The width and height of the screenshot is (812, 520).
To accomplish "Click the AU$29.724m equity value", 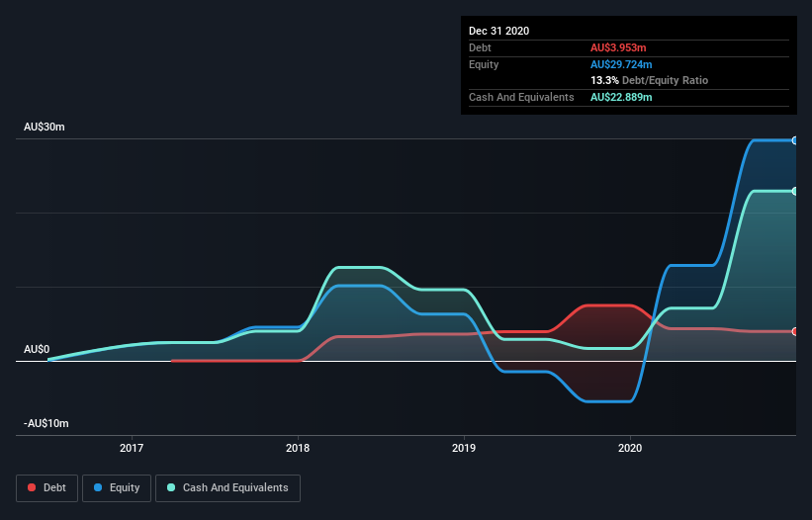I will [x=621, y=64].
